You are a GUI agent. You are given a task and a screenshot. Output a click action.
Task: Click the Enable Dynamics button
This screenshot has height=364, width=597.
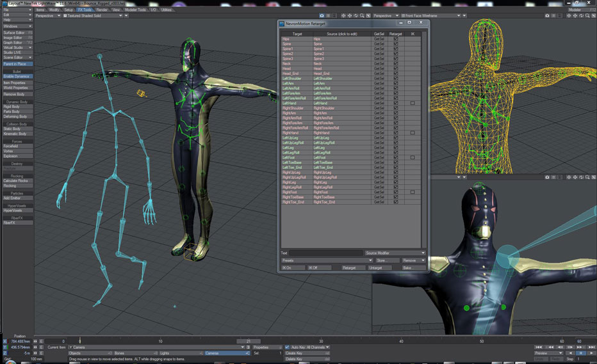pyautogui.click(x=17, y=76)
